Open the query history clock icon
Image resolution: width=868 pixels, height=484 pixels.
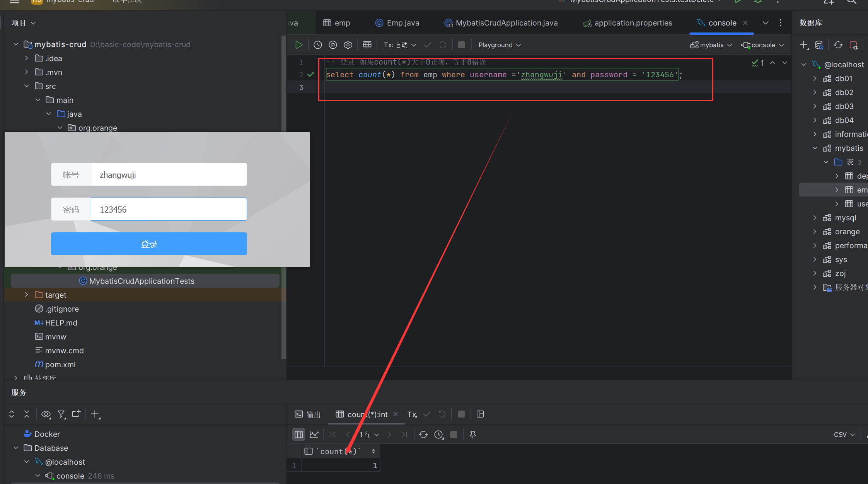click(x=318, y=45)
